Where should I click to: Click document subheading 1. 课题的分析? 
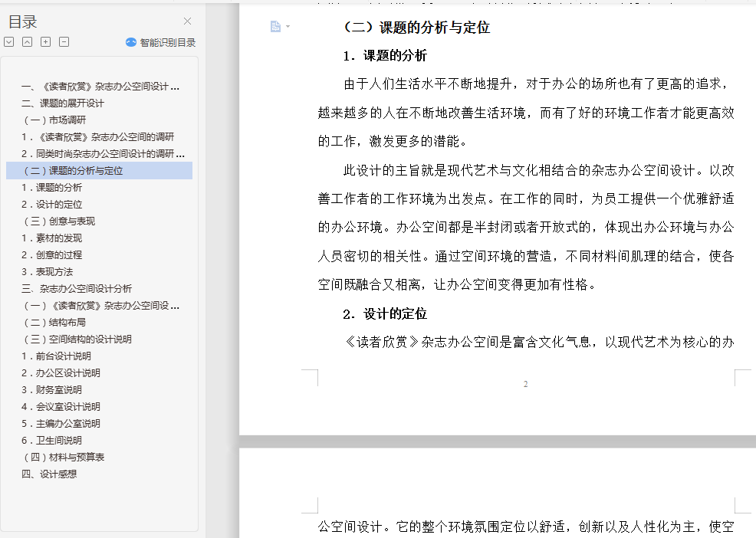385,56
